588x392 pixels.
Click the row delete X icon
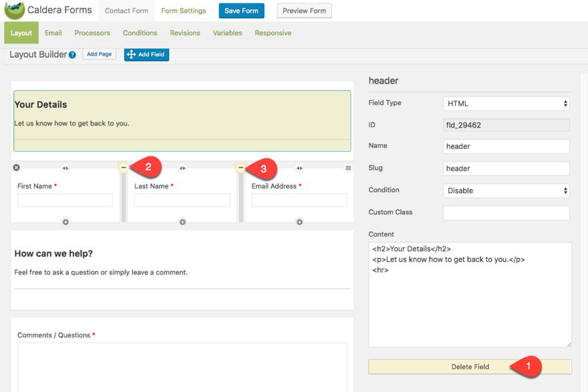pos(17,168)
